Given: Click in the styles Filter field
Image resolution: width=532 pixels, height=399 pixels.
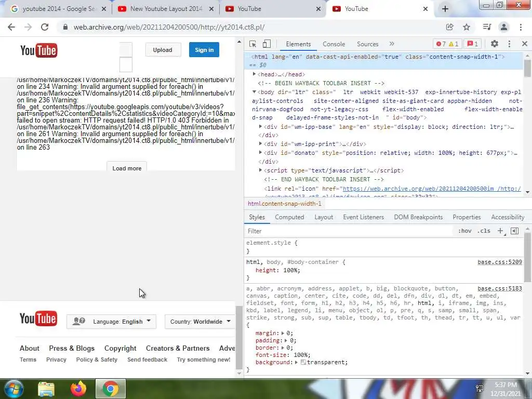Looking at the screenshot, I should 350,231.
